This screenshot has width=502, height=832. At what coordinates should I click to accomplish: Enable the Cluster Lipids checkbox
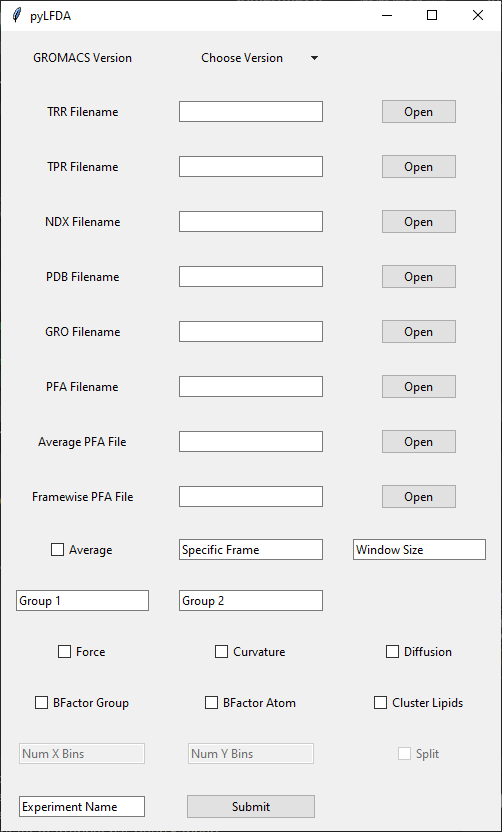(380, 703)
